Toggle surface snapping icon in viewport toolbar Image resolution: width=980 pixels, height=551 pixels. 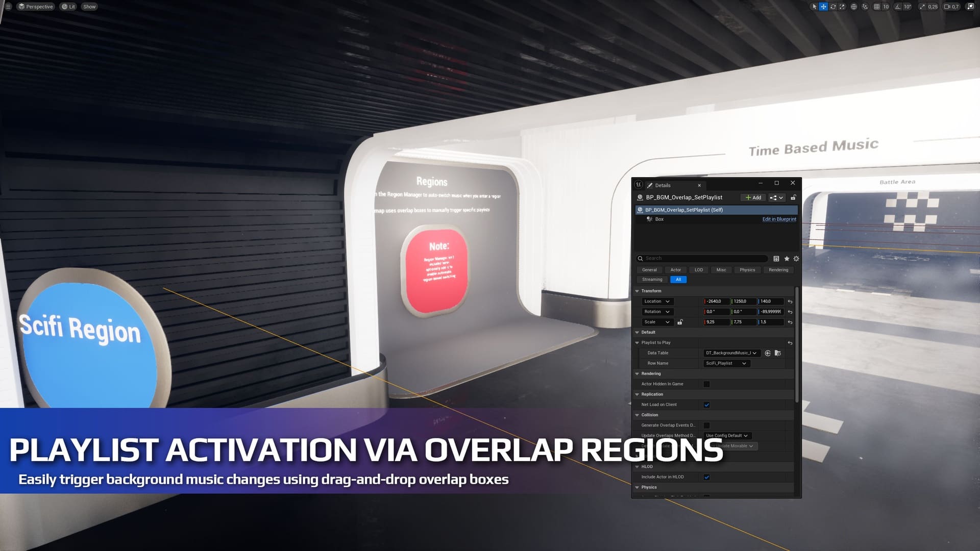click(865, 7)
